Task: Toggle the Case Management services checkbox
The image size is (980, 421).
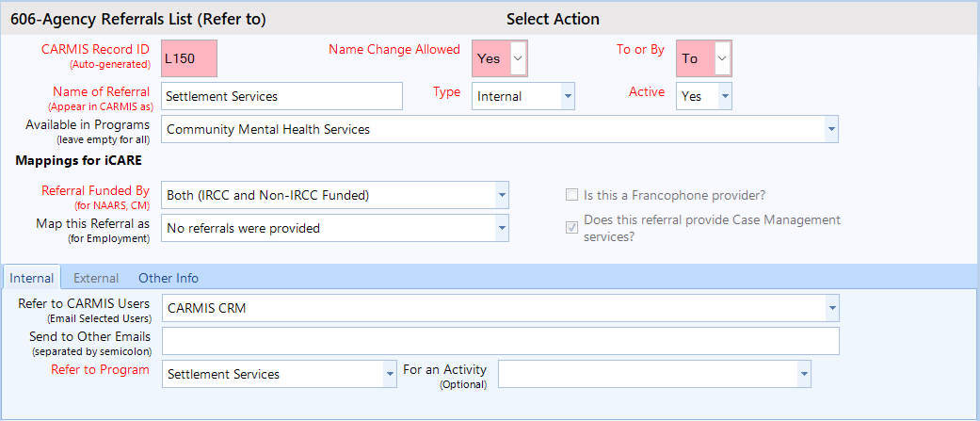Action: (571, 227)
